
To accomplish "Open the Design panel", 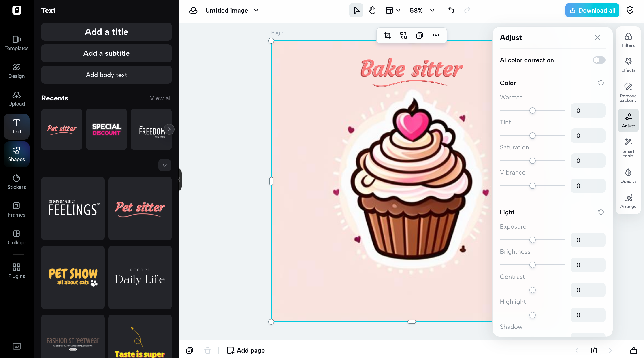I will (x=17, y=71).
